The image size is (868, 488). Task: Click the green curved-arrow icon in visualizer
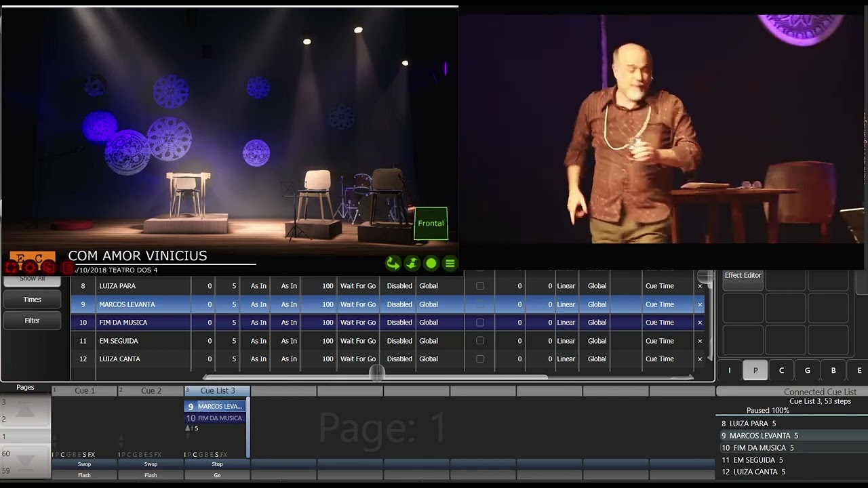(x=393, y=264)
